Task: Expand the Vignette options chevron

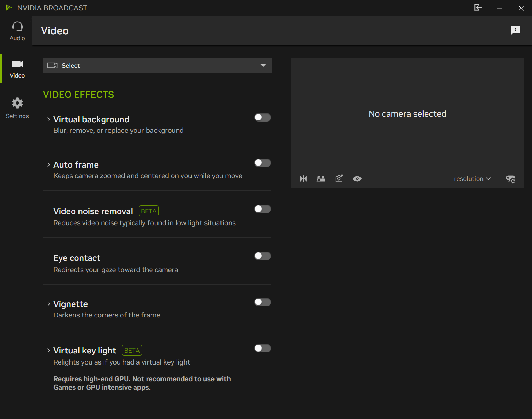Action: point(48,304)
